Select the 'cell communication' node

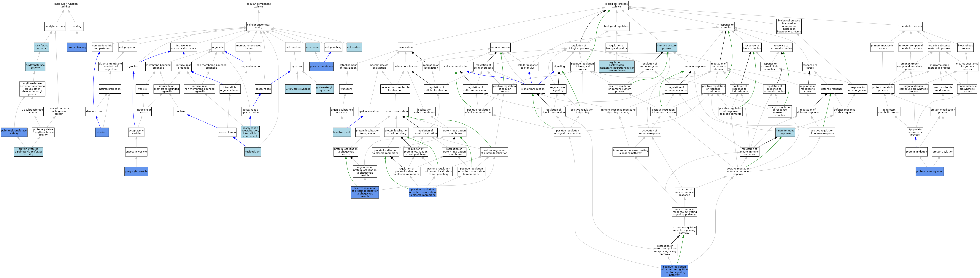tap(456, 67)
